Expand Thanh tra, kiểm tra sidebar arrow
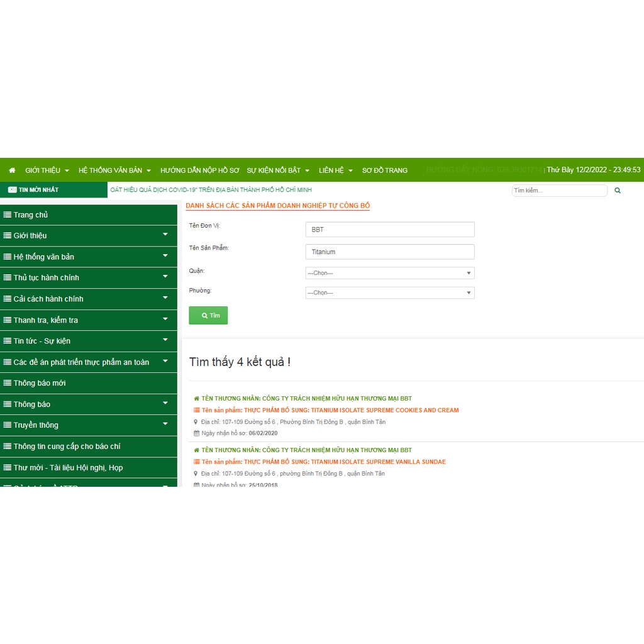 165,319
